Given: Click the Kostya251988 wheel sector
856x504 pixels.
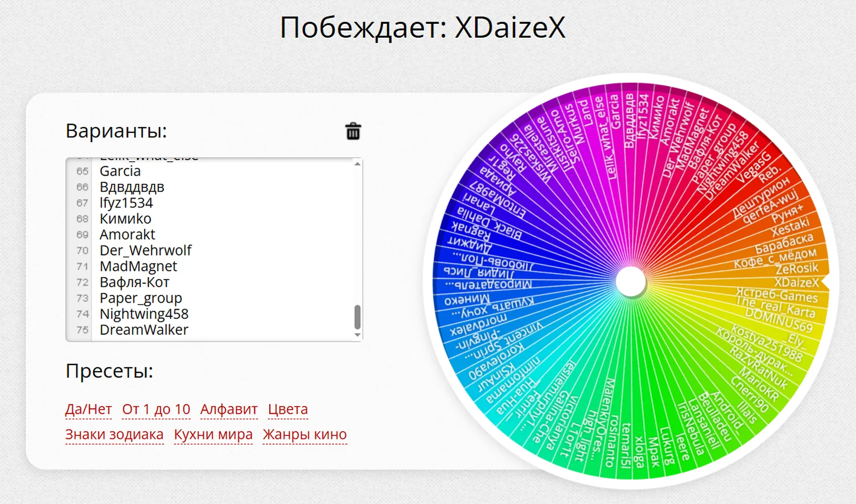Looking at the screenshot, I should pyautogui.click(x=766, y=343).
